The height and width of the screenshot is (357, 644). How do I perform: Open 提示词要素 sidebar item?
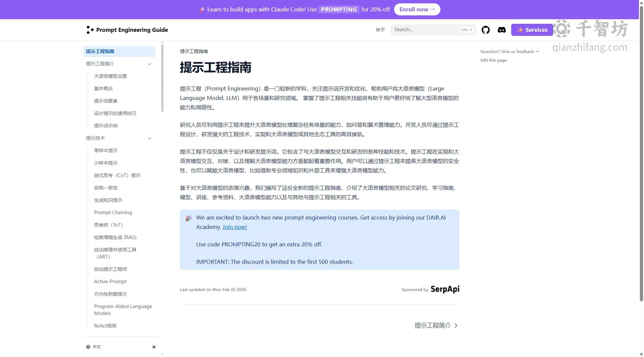[106, 101]
